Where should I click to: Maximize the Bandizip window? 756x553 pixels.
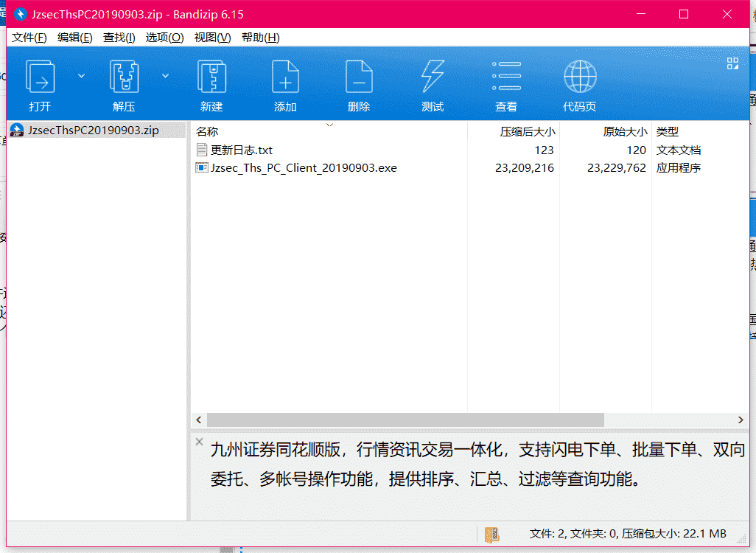tap(684, 14)
